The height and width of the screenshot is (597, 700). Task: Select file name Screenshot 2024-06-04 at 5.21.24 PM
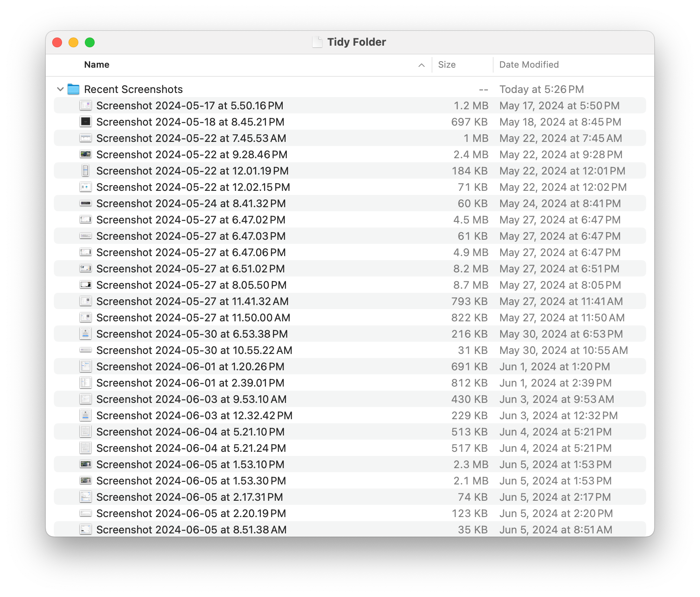[x=191, y=448]
